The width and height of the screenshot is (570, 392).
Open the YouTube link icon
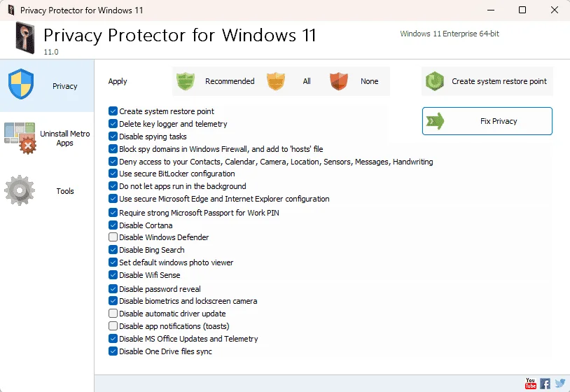530,384
